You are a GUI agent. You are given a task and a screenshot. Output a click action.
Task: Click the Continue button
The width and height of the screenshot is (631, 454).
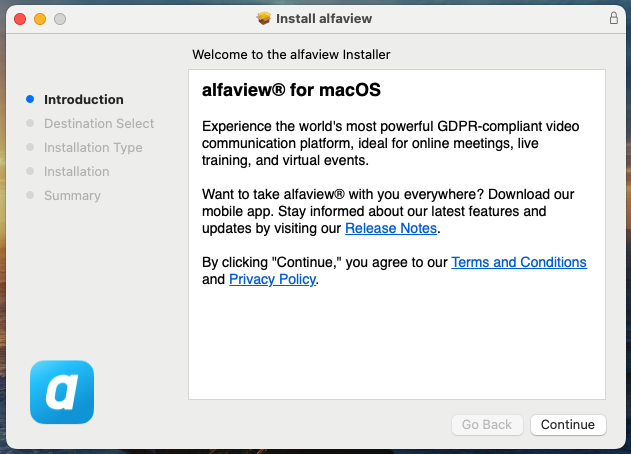tap(568, 425)
